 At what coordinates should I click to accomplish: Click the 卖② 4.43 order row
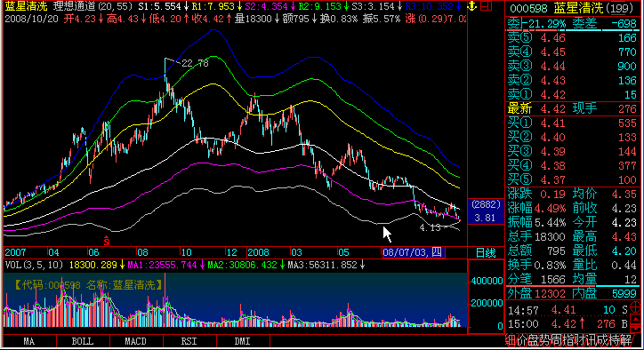tap(572, 81)
